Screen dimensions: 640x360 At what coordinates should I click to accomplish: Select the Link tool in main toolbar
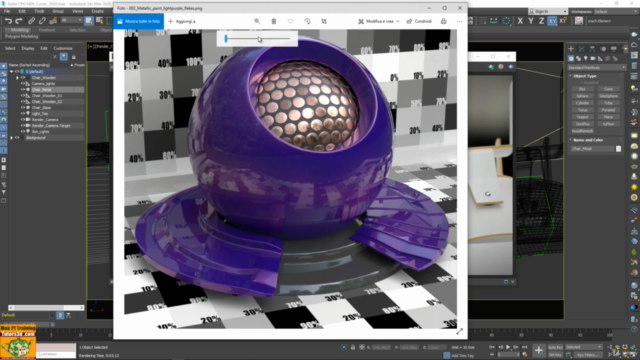pos(31,21)
